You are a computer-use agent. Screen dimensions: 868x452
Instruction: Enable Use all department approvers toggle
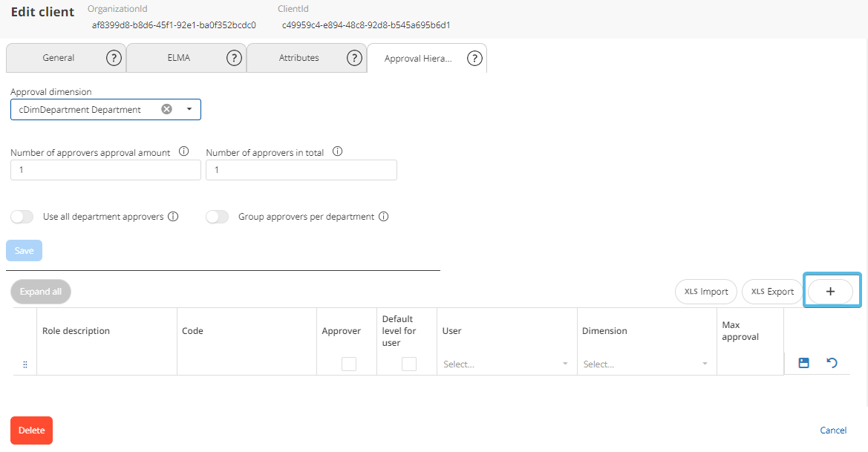tap(22, 217)
